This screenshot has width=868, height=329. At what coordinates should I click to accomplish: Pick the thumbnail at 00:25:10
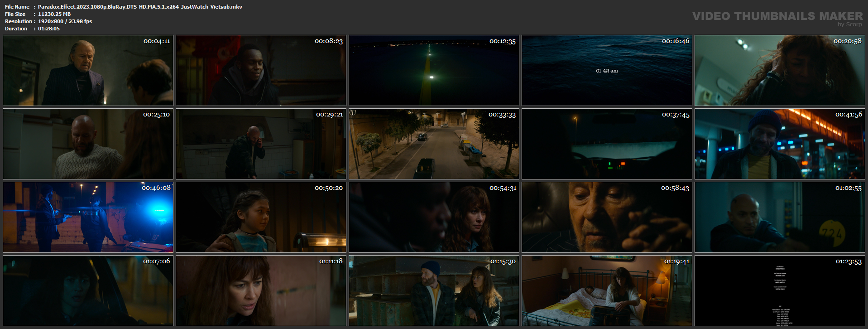pyautogui.click(x=88, y=144)
